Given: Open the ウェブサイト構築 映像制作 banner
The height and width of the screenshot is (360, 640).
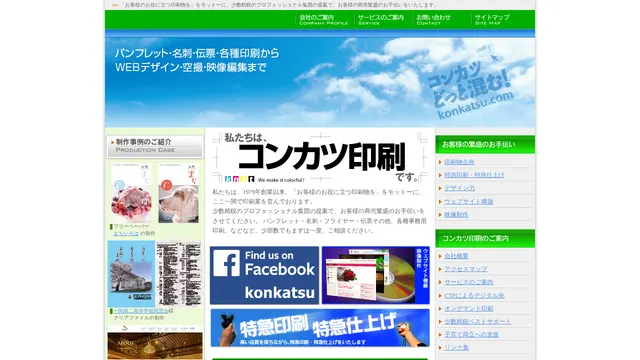Looking at the screenshot, I should (x=376, y=275).
